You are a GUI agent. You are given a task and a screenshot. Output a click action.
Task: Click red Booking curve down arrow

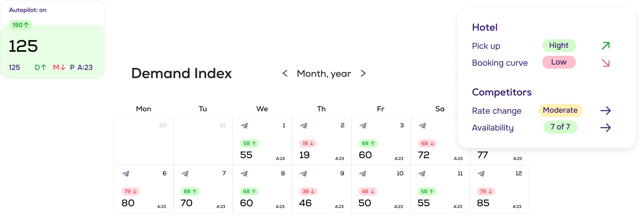pos(606,63)
